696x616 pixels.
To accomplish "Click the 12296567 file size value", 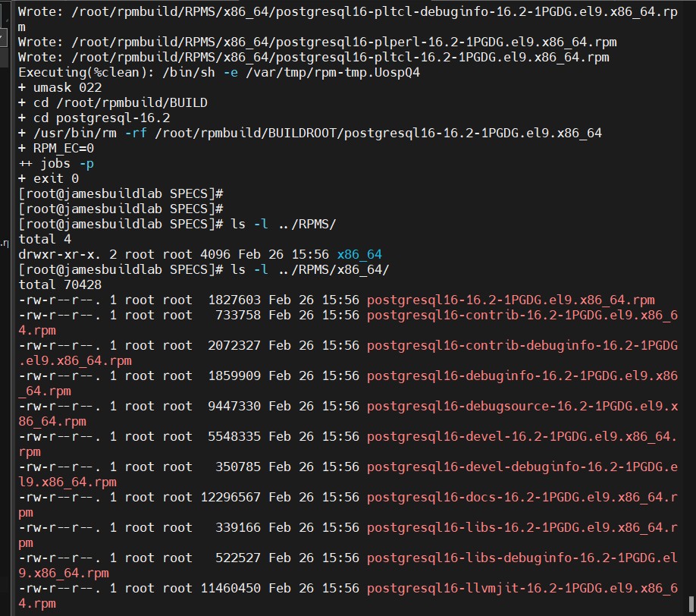I will pyautogui.click(x=230, y=497).
